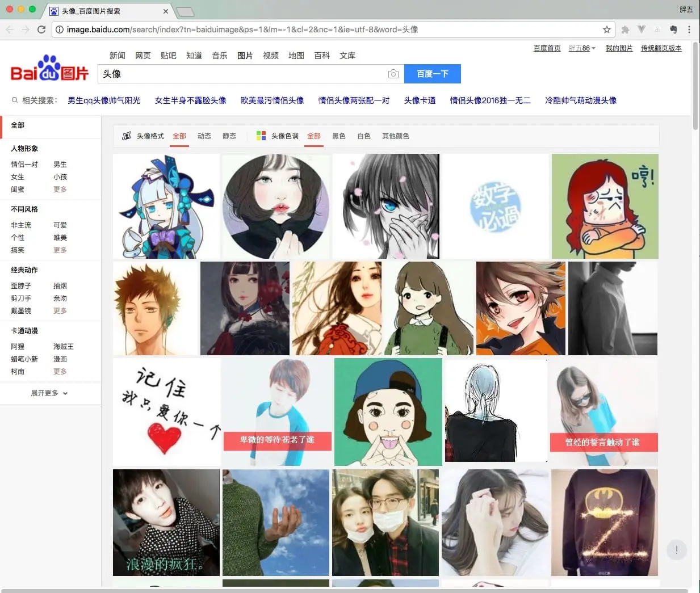Screen dimensions: 700x593
Task: Open the 记住 handwriting heart thumbnail
Action: [x=167, y=412]
